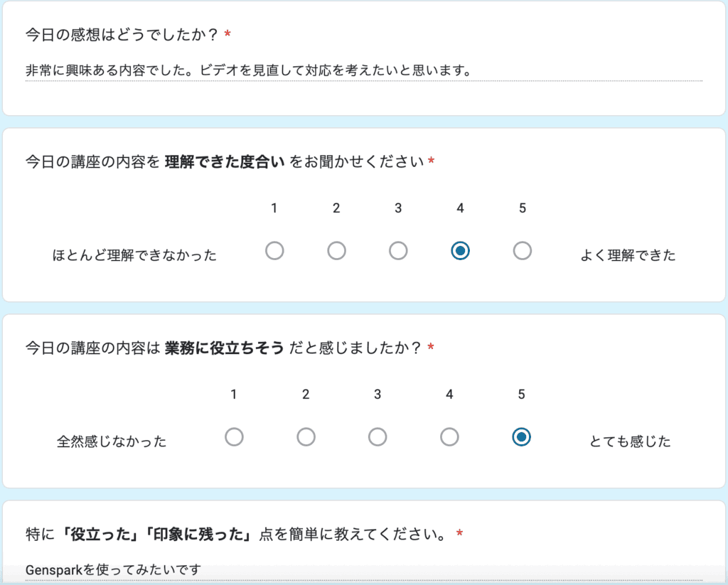This screenshot has width=728, height=585.
Task: Select rating 5 under よく理解できた
Action: point(522,250)
